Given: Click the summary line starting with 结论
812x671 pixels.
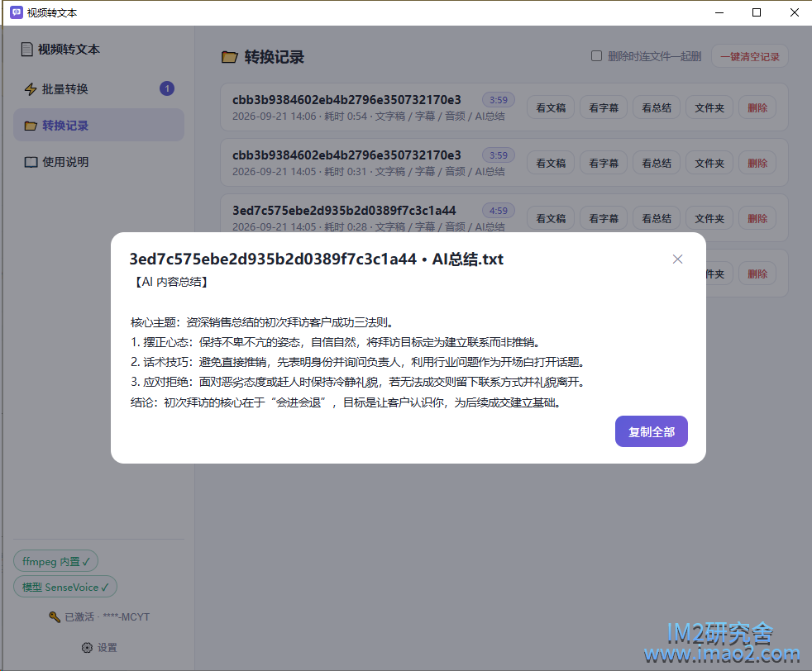Looking at the screenshot, I should [346, 402].
